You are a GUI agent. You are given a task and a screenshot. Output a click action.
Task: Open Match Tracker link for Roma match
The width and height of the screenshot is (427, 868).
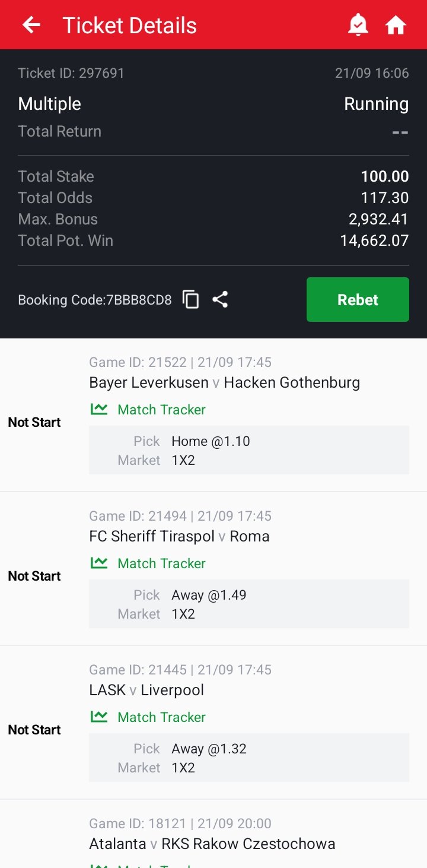[161, 563]
